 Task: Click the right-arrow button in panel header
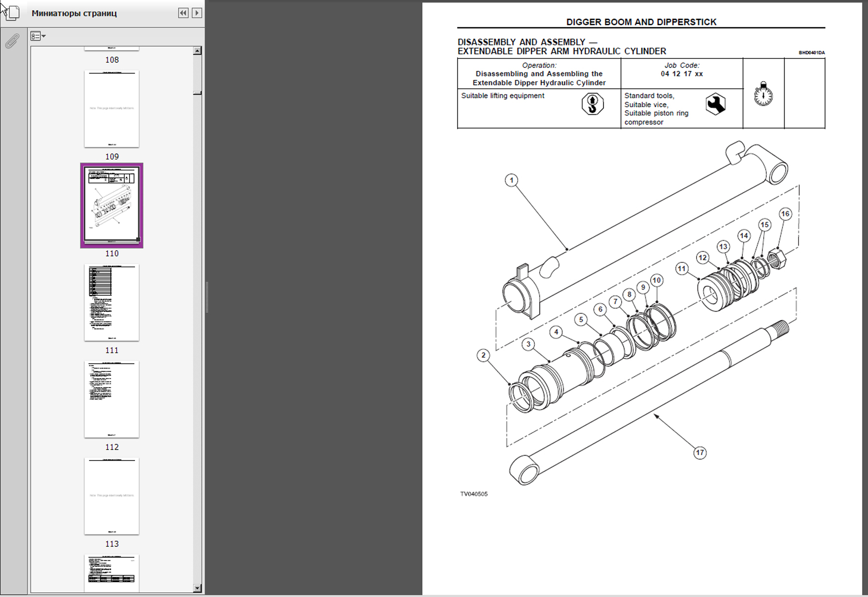[197, 13]
